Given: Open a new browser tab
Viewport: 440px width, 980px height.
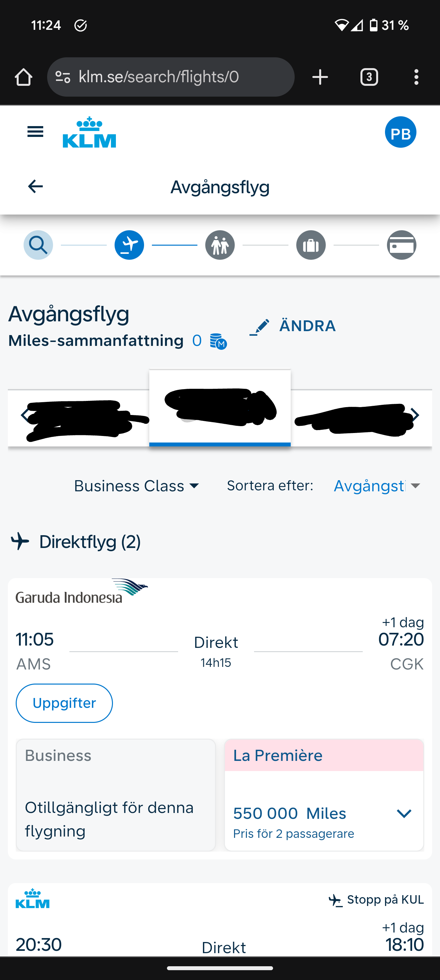Looking at the screenshot, I should [x=320, y=77].
